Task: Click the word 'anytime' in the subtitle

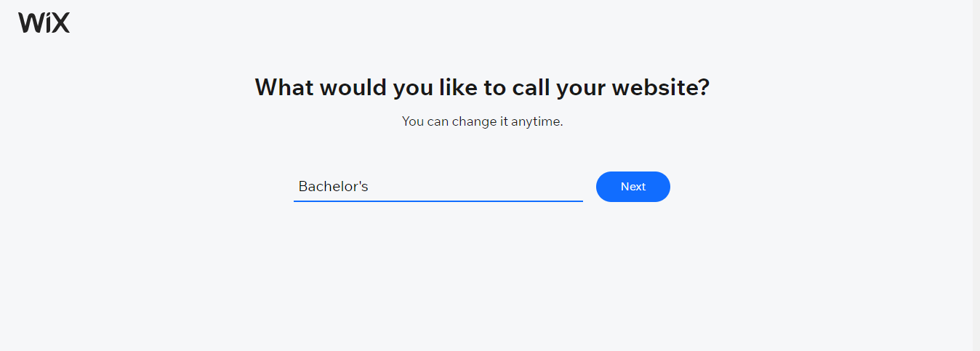Action: [x=536, y=121]
